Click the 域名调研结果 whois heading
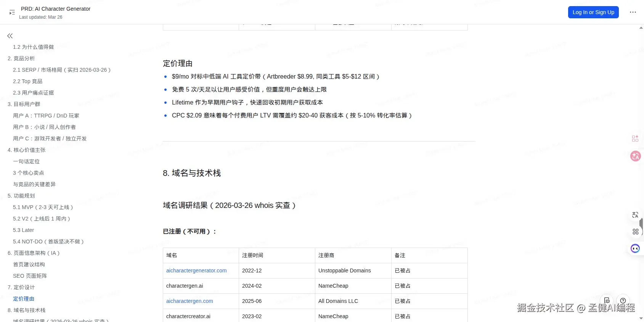The image size is (644, 322). point(230,205)
